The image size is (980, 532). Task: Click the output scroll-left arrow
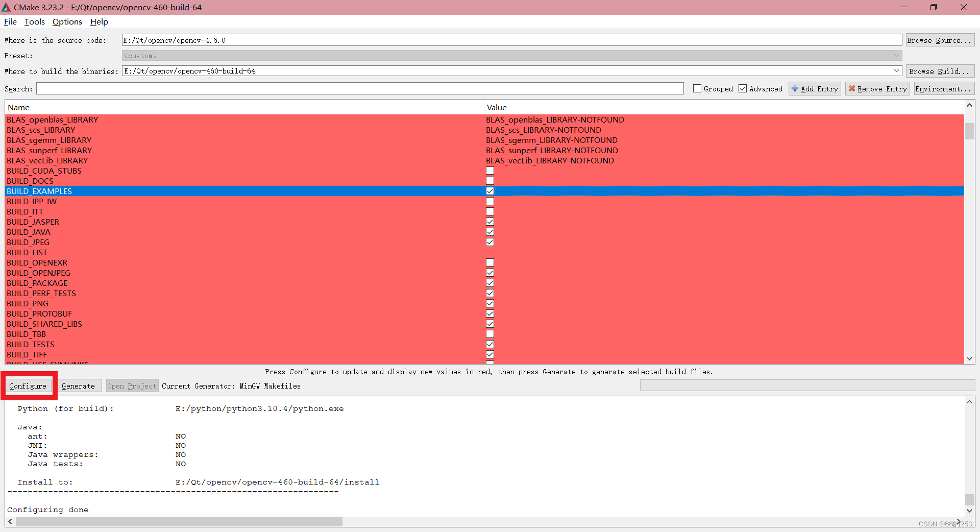tap(10, 522)
